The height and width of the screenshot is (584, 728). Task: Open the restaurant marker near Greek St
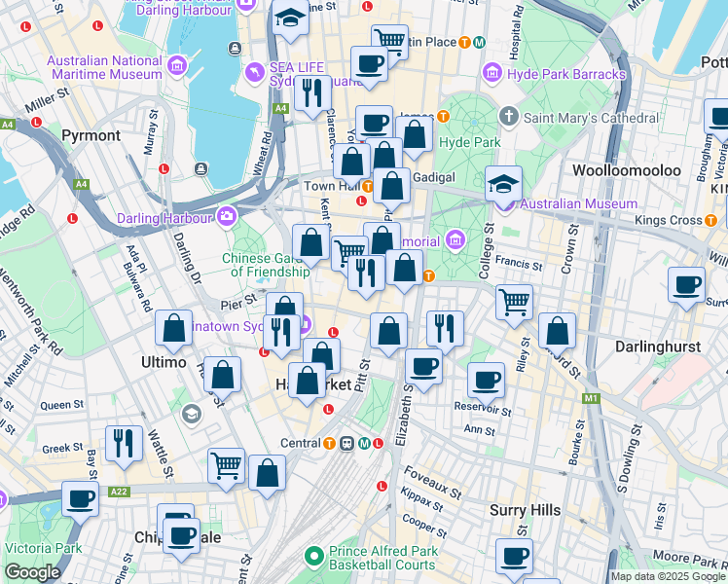124,444
